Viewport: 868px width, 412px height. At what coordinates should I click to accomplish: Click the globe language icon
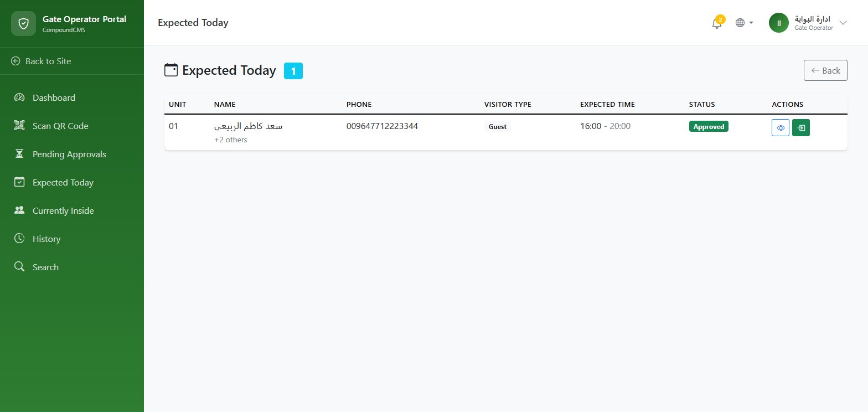click(740, 23)
